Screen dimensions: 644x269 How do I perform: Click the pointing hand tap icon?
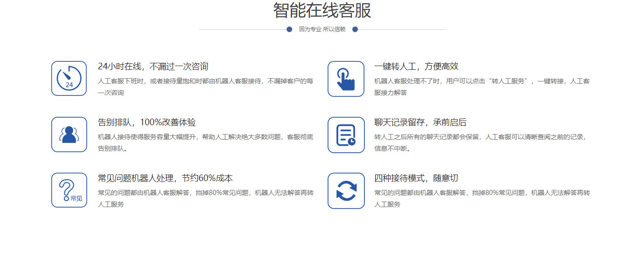[x=346, y=79]
